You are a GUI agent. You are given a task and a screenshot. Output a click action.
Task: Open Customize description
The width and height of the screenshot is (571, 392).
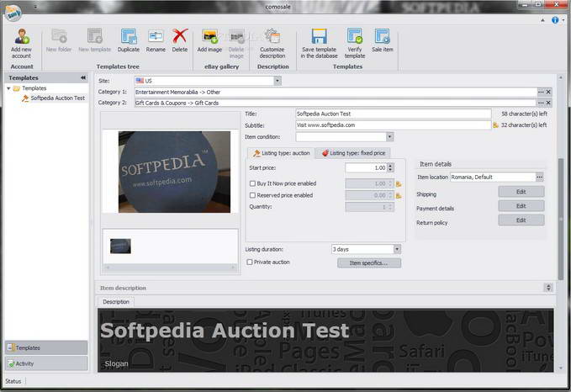(272, 43)
